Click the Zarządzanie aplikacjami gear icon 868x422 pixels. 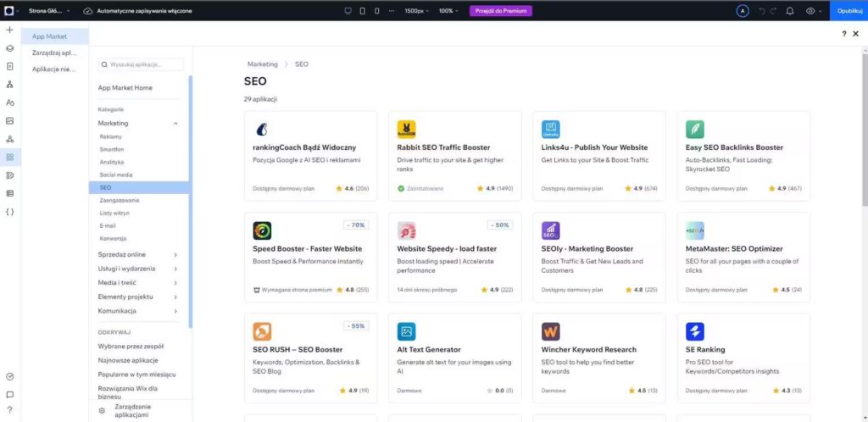(x=102, y=410)
